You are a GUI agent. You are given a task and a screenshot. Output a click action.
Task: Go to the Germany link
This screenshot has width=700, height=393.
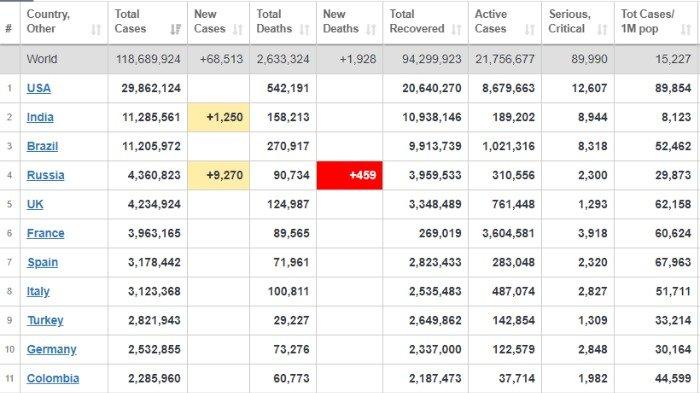coord(51,349)
